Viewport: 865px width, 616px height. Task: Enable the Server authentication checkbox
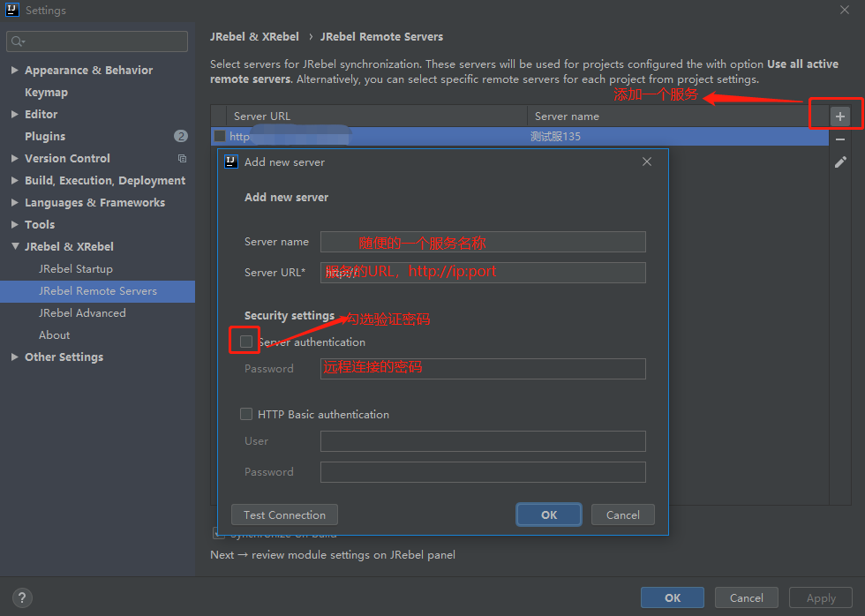pyautogui.click(x=246, y=342)
